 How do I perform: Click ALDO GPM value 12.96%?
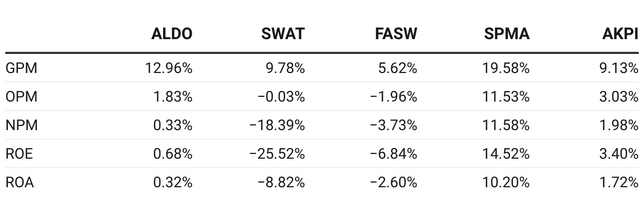pos(168,68)
